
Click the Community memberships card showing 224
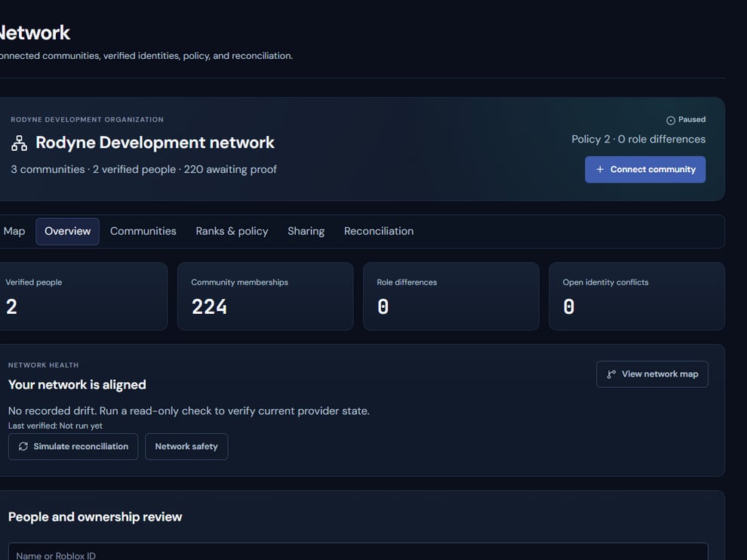click(x=266, y=296)
